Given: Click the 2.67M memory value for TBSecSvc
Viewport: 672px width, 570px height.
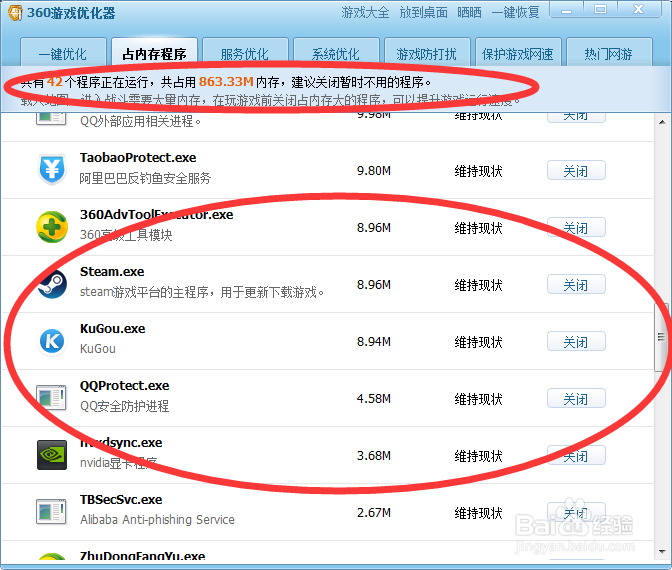Looking at the screenshot, I should tap(374, 513).
